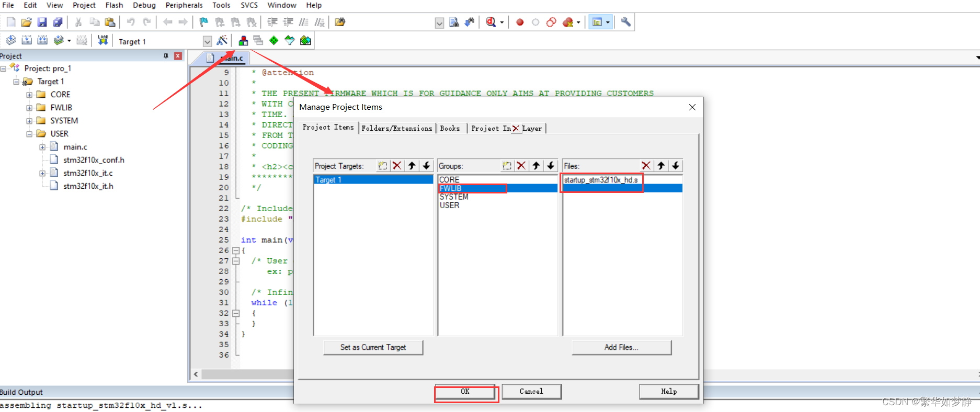Click the Manage Project Items blocks icon
Viewport: 980px width, 412px height.
243,40
